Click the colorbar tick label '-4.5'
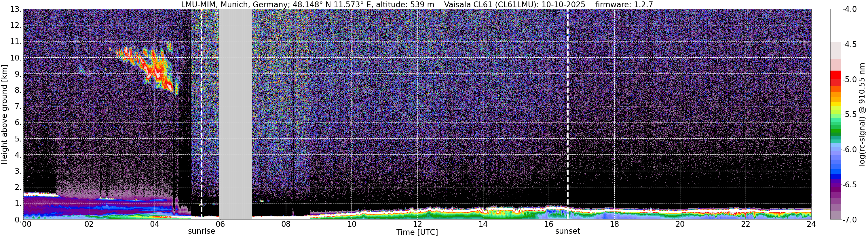 [x=850, y=44]
